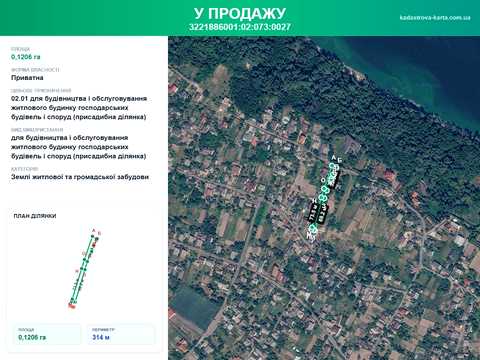
Task: Click the top teal corner marker labeled А on the map
Action: (332, 165)
